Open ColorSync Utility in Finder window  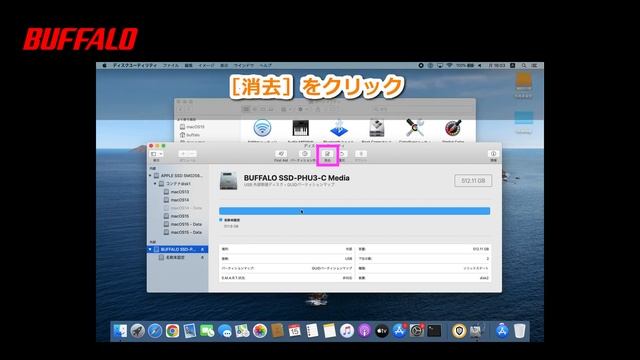415,129
